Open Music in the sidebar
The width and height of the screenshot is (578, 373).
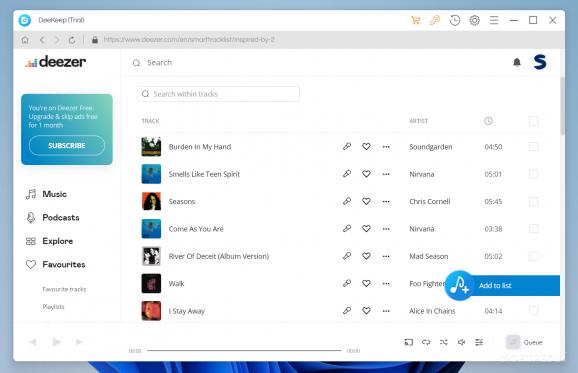click(x=46, y=194)
